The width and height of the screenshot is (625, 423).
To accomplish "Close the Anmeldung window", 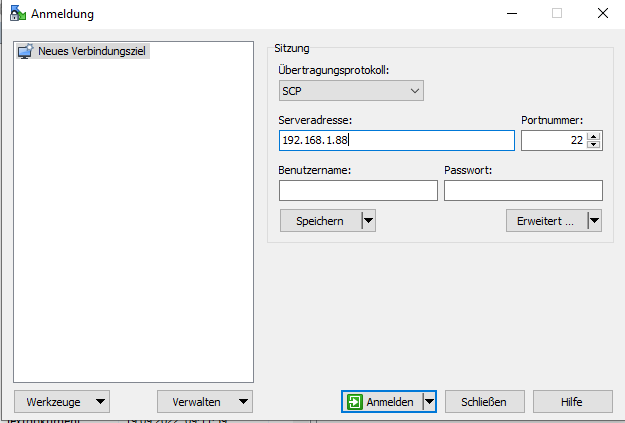I will coord(603,14).
